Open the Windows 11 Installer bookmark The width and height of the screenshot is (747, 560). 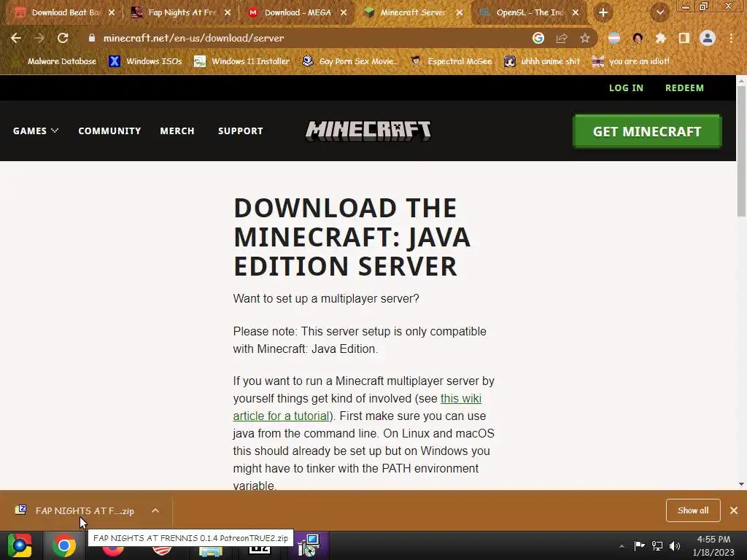click(x=241, y=61)
